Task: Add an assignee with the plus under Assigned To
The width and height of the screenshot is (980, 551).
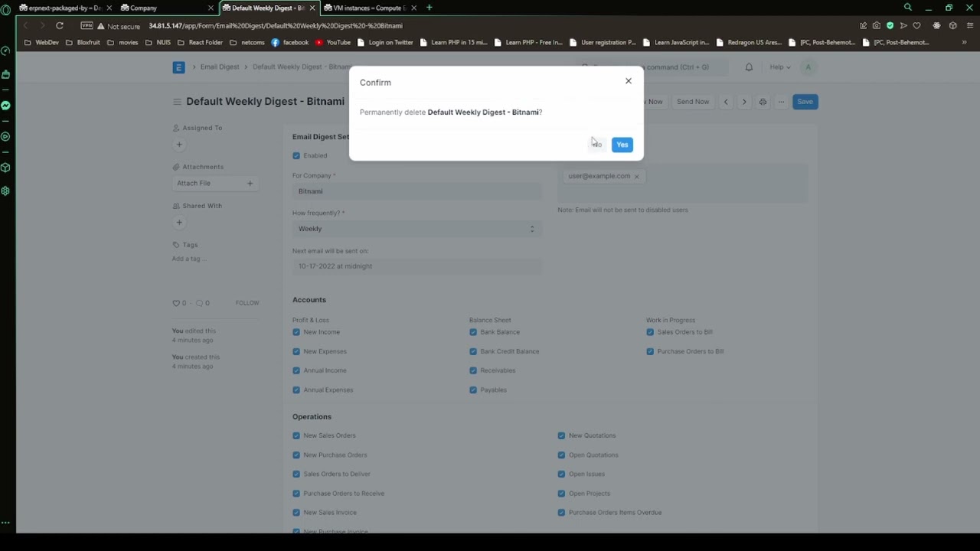Action: click(x=179, y=145)
